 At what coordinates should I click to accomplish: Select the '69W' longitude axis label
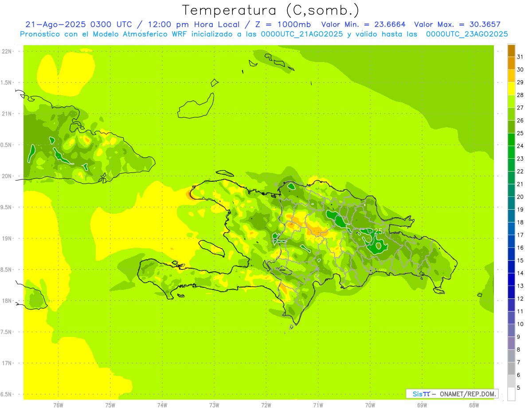422,405
